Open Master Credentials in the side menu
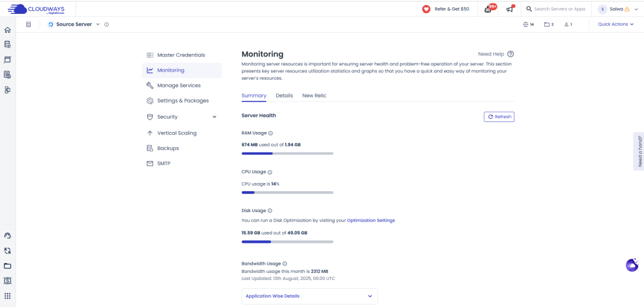 tap(182, 55)
